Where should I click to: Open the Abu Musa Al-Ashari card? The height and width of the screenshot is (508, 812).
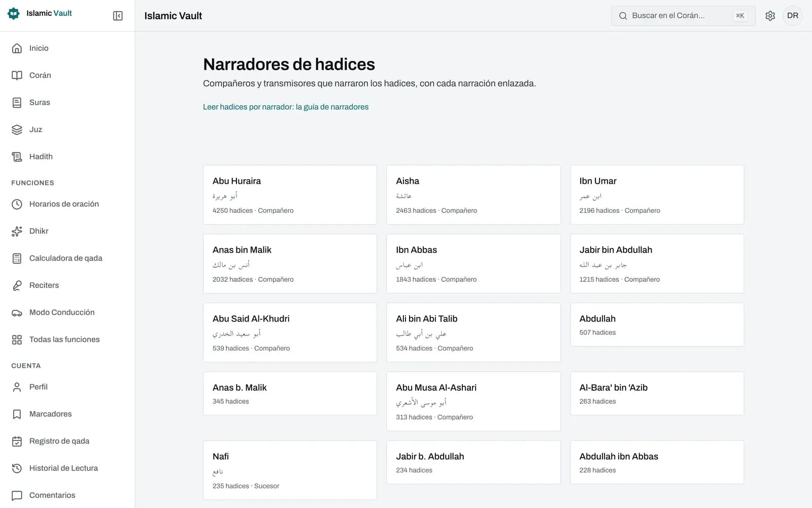click(473, 401)
